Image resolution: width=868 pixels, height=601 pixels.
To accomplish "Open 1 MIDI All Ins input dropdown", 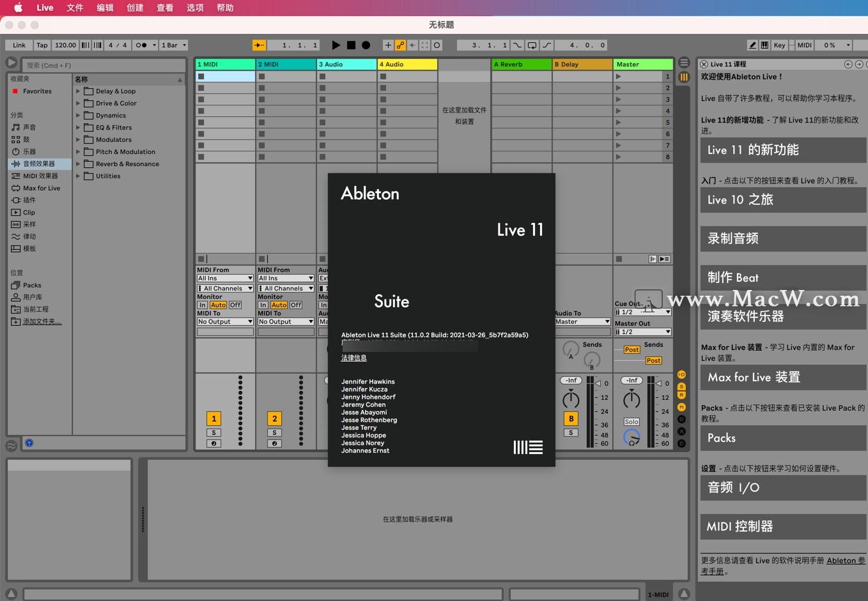I will coord(225,278).
